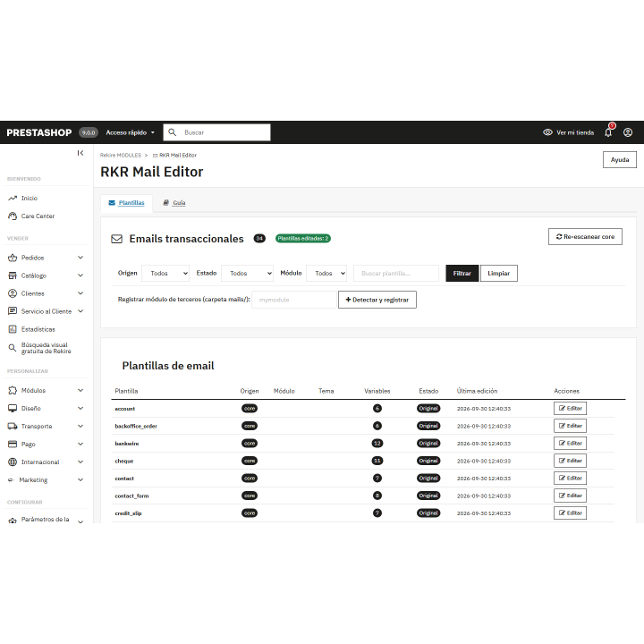Click the Marketing sidebar icon
The image size is (644, 644).
pos(11,479)
